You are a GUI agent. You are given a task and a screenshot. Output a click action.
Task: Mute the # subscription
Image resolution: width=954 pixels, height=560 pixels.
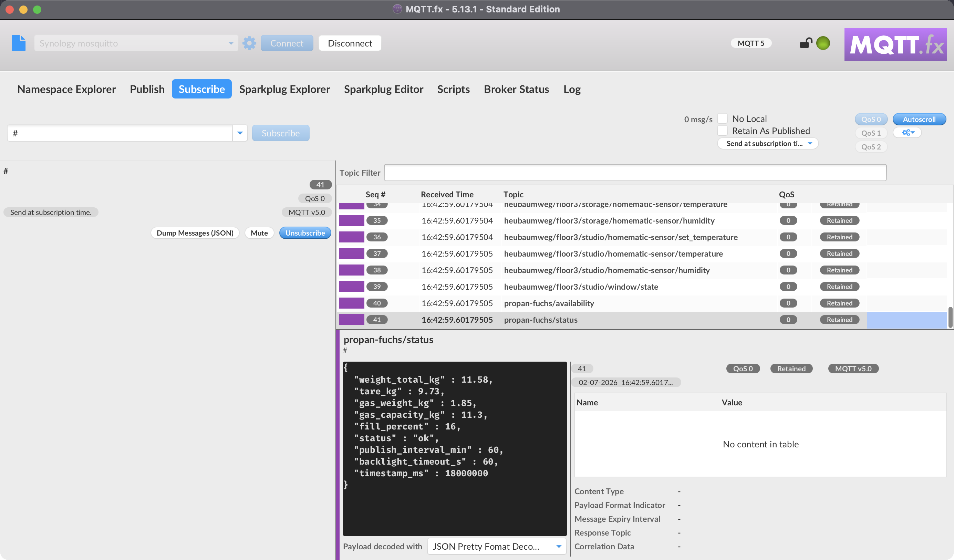tap(259, 233)
